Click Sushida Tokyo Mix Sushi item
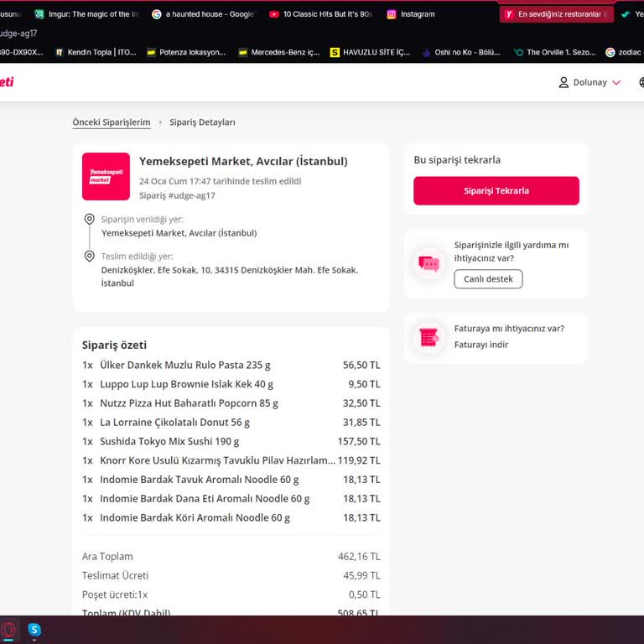644x644 pixels. click(169, 442)
